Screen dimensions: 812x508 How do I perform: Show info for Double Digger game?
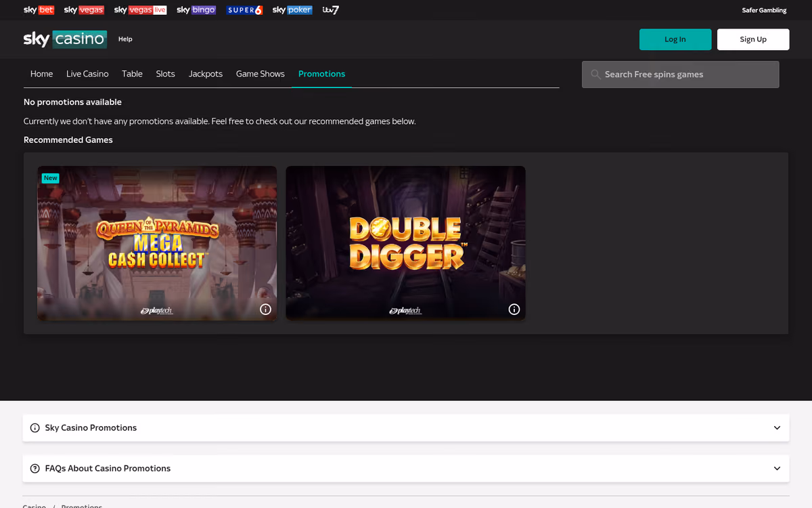514,310
